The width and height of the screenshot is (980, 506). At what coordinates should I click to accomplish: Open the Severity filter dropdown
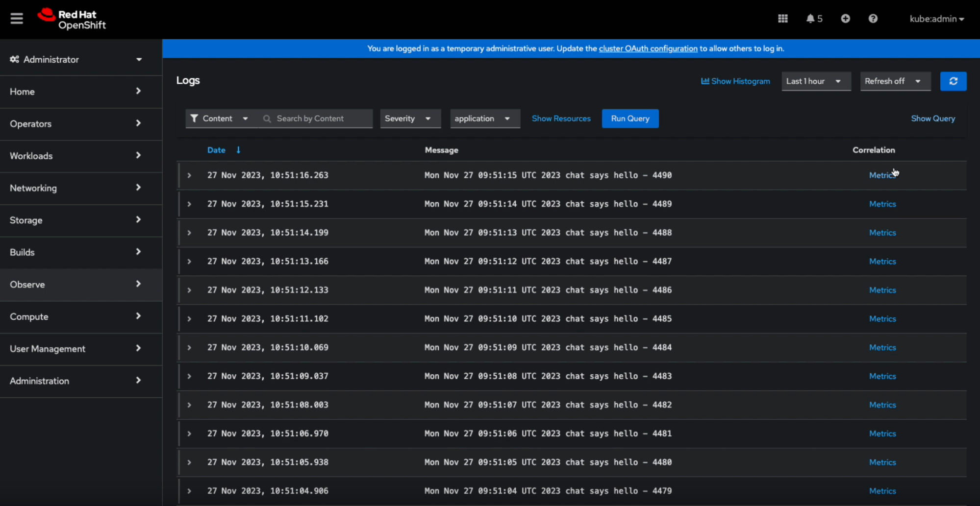point(407,119)
